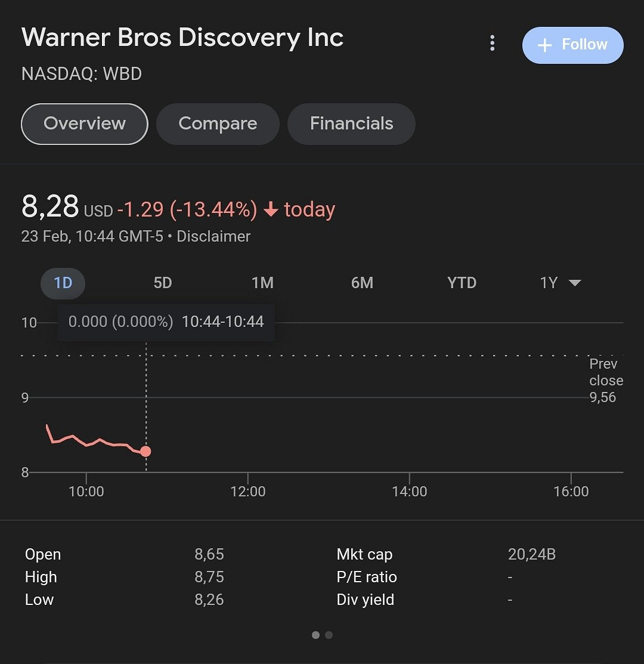Switch to the Overview tab
This screenshot has height=664, width=644.
[x=85, y=123]
